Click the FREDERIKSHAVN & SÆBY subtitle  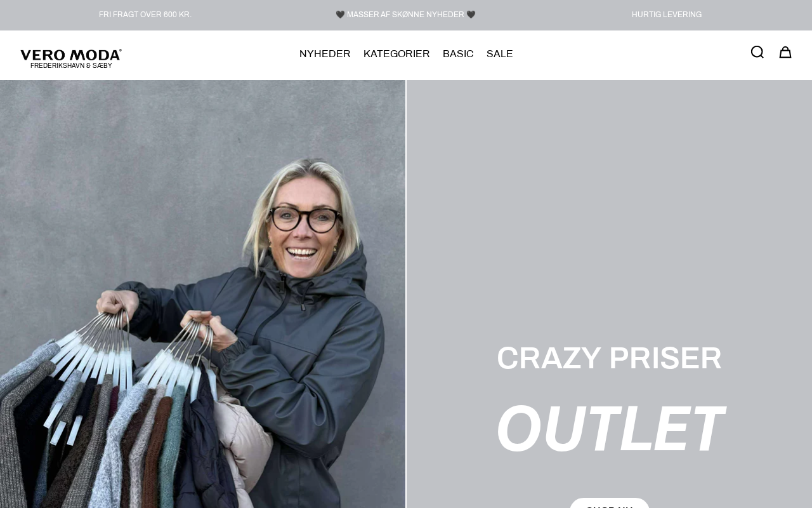coord(71,65)
